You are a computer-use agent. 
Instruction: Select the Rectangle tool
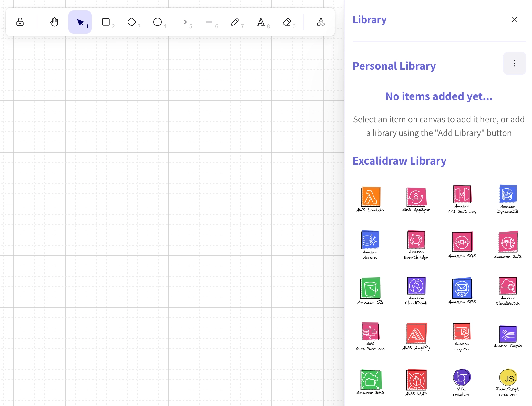point(106,22)
